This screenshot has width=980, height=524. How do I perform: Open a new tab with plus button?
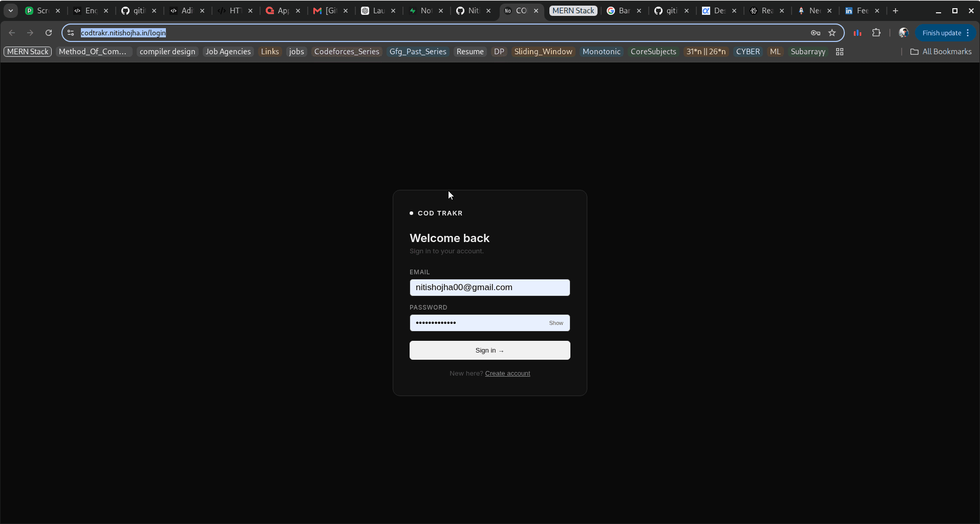(x=896, y=11)
